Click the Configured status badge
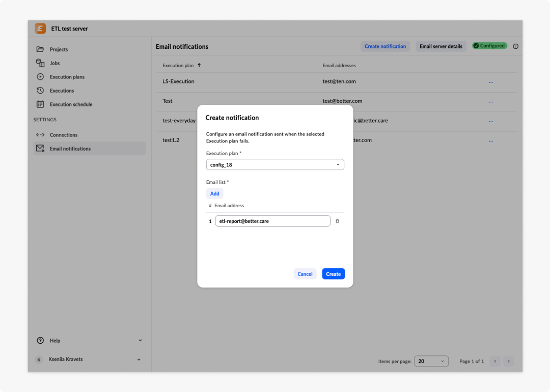550x392 pixels. coord(489,46)
